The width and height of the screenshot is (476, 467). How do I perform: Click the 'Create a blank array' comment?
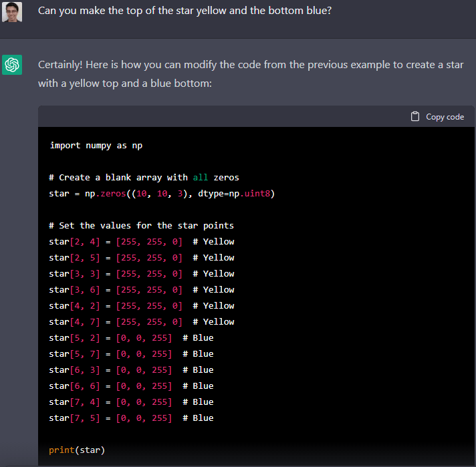144,177
